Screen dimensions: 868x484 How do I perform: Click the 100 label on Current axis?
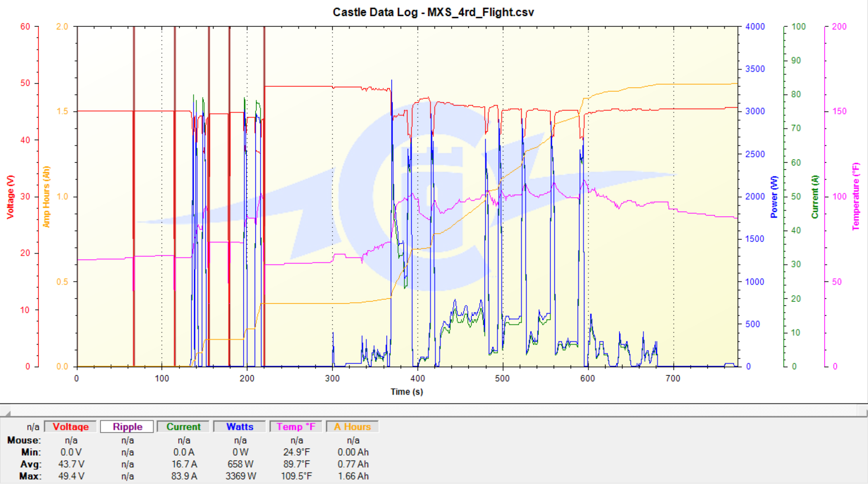coord(799,27)
